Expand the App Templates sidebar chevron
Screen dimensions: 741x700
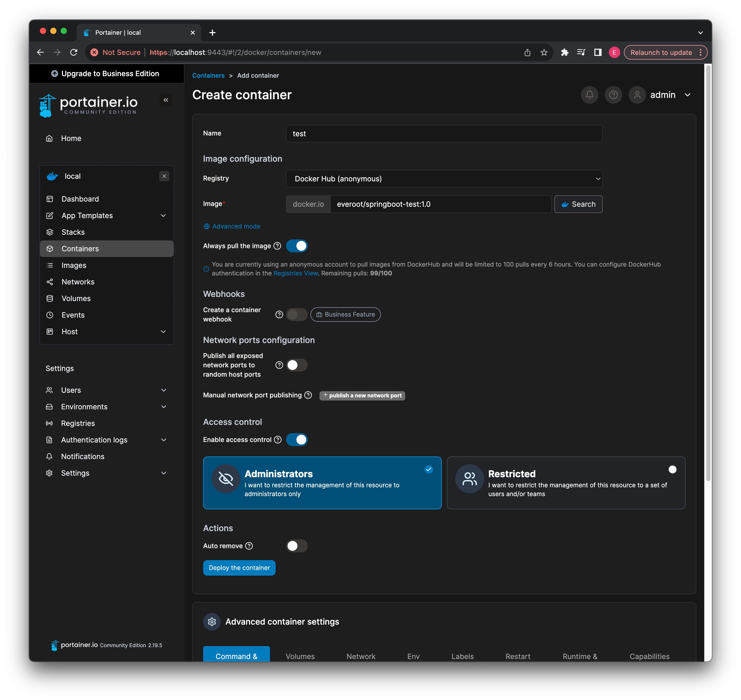tap(163, 216)
